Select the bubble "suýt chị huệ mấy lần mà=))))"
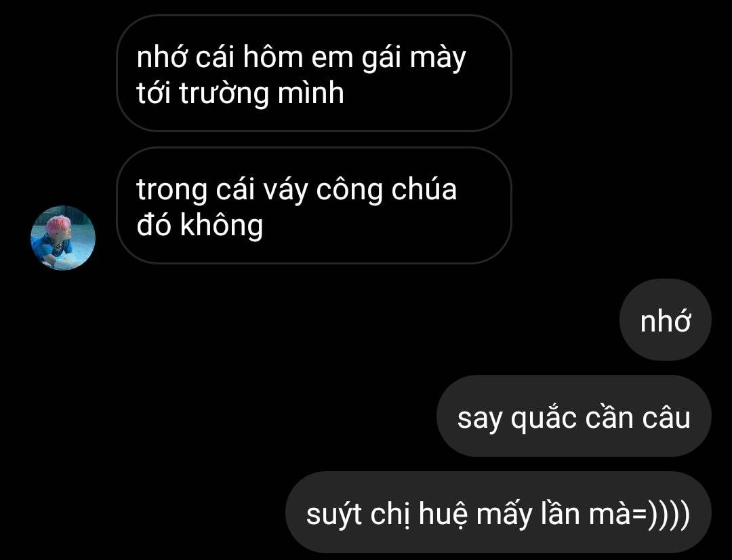Viewport: 732px width, 560px height. click(x=498, y=513)
